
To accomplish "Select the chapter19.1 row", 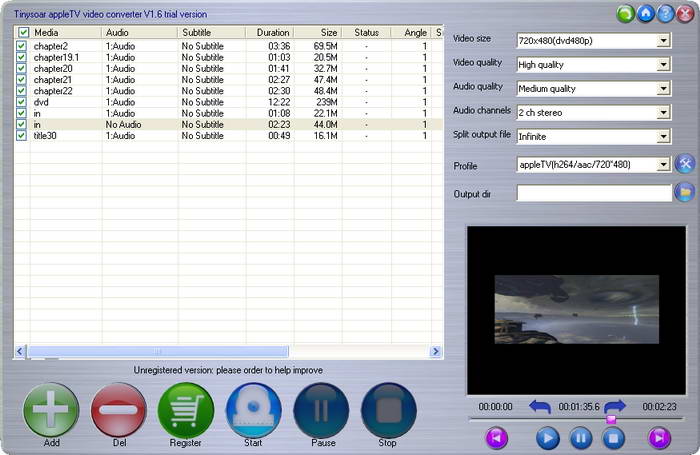I will [229, 57].
